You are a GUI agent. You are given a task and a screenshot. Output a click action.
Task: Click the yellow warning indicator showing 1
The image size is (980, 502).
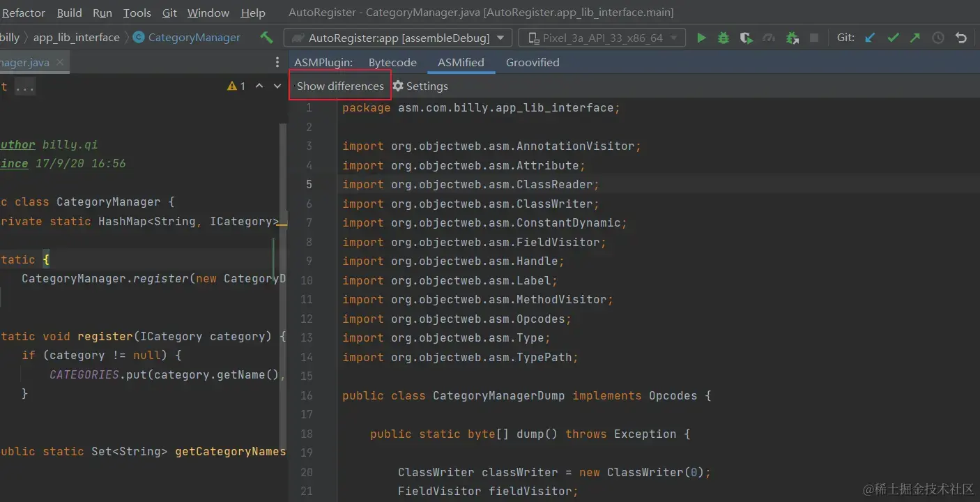coord(236,86)
